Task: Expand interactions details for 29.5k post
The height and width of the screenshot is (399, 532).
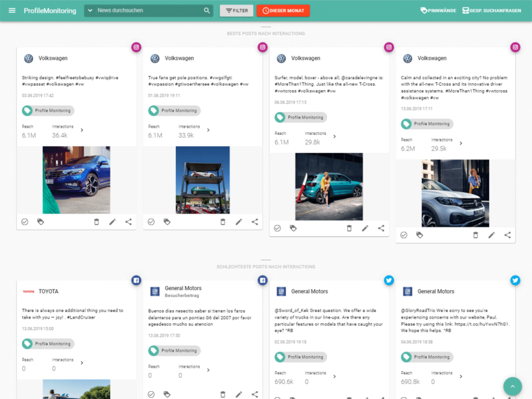Action: (x=461, y=143)
